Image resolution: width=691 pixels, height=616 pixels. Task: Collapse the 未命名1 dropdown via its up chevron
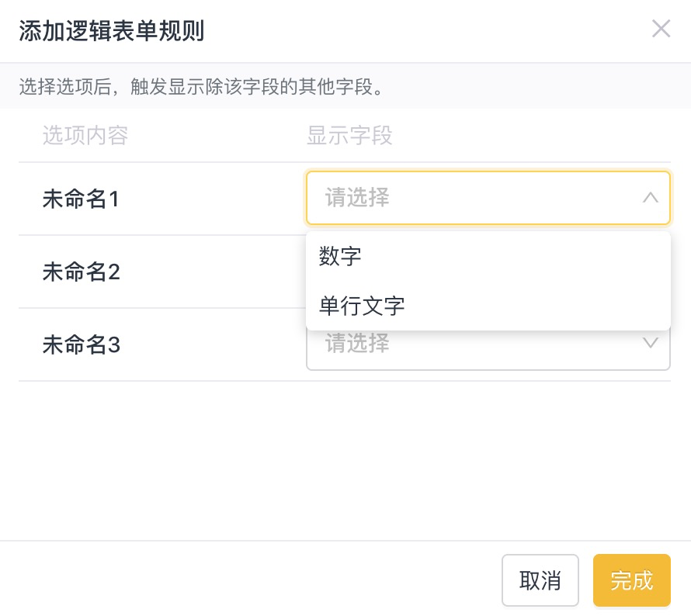[x=651, y=198]
